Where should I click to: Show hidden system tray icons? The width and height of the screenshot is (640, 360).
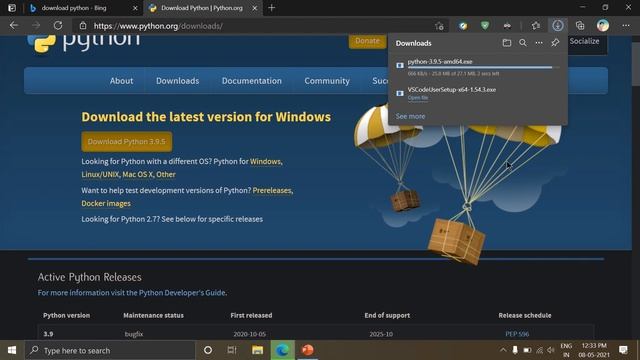point(503,350)
